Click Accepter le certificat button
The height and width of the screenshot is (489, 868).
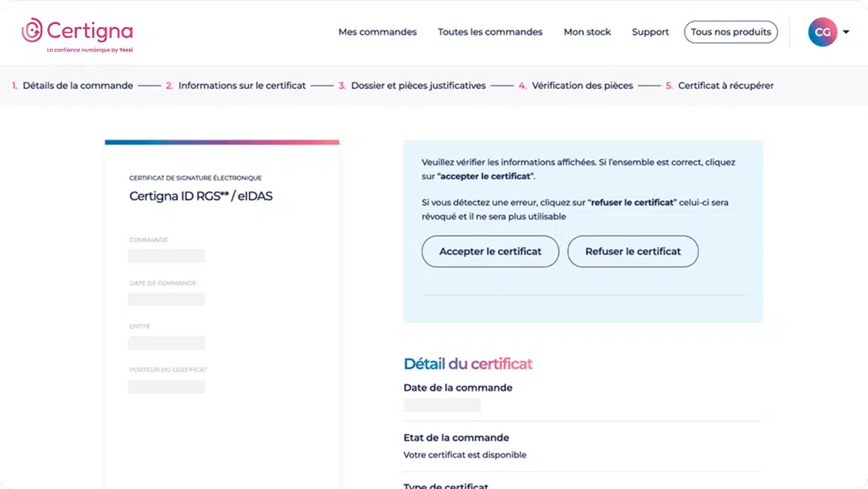(490, 251)
